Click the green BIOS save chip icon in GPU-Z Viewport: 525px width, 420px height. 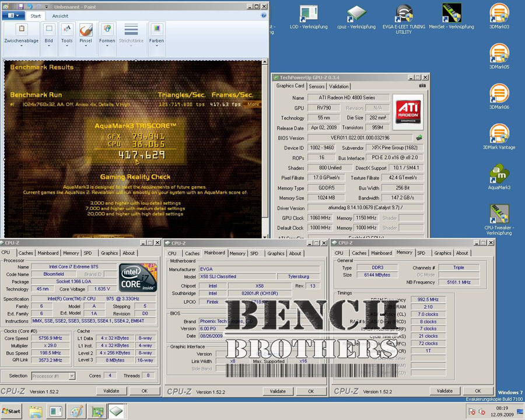coord(419,138)
